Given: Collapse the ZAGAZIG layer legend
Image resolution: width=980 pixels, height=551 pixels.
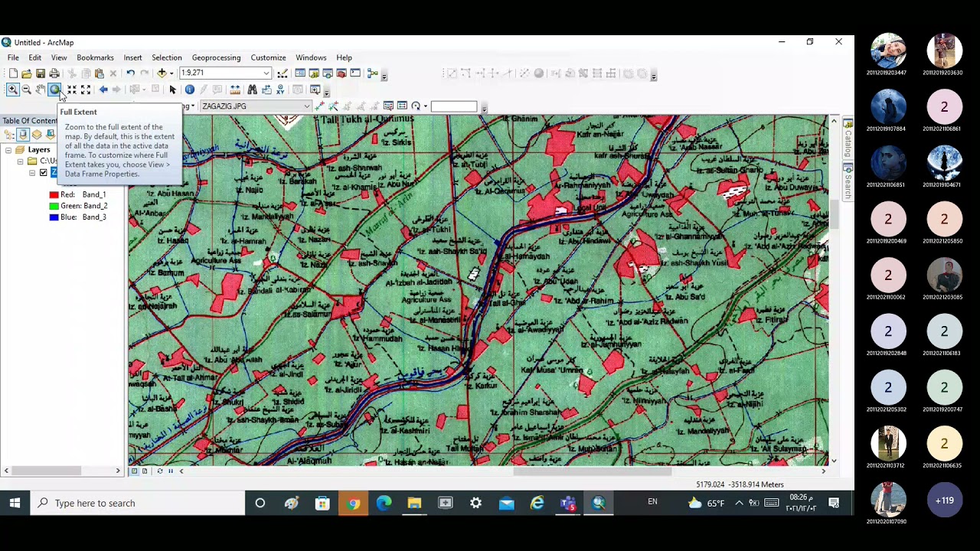Looking at the screenshot, I should (x=33, y=173).
